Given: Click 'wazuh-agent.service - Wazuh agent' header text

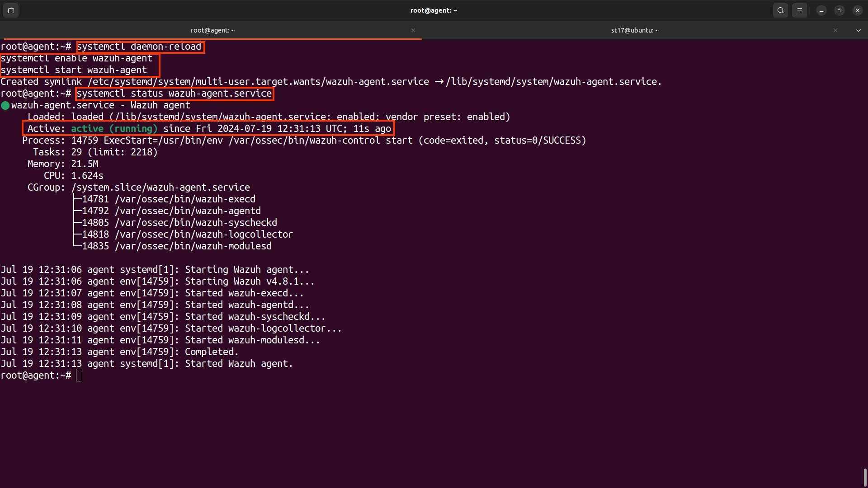Looking at the screenshot, I should click(x=101, y=105).
